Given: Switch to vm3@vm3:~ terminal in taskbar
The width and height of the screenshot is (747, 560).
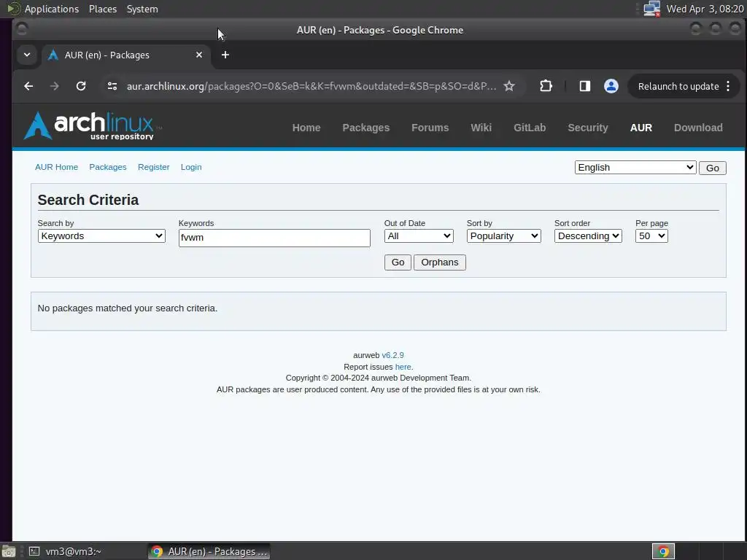Looking at the screenshot, I should point(66,551).
